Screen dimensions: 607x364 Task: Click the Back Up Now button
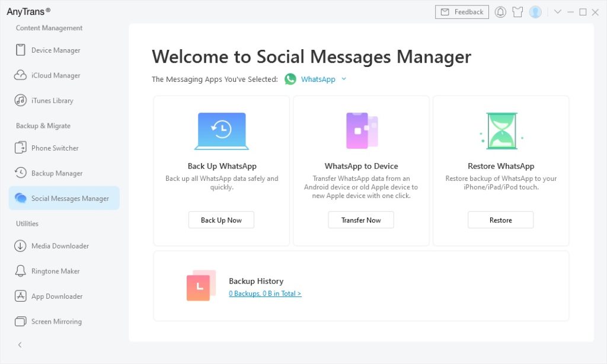pos(222,220)
